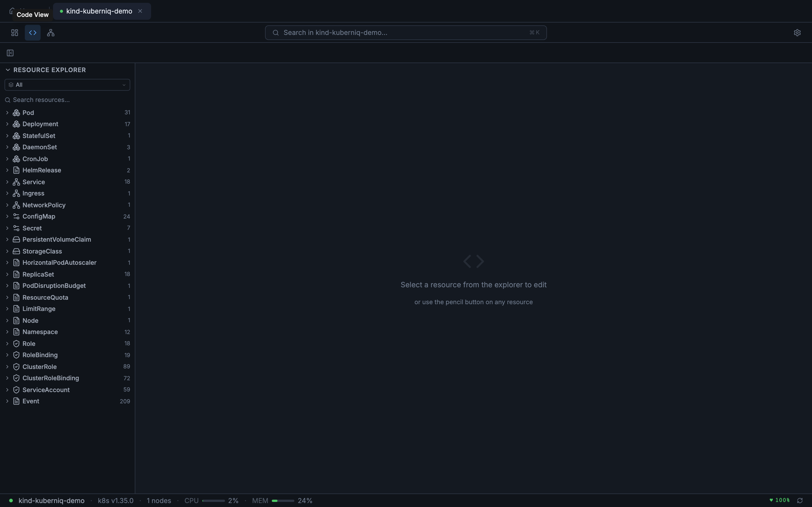
Task: Select the Deployment resource item
Action: [x=40, y=124]
